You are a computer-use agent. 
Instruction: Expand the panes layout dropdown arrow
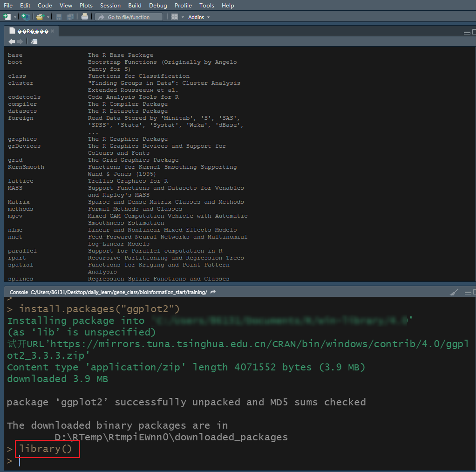pos(183,17)
